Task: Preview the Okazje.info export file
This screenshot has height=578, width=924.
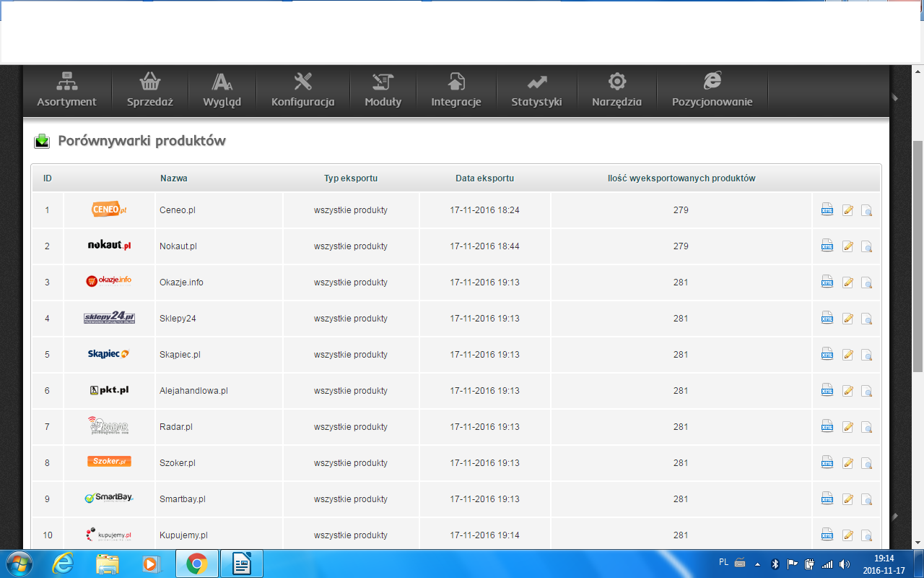Action: 867,282
